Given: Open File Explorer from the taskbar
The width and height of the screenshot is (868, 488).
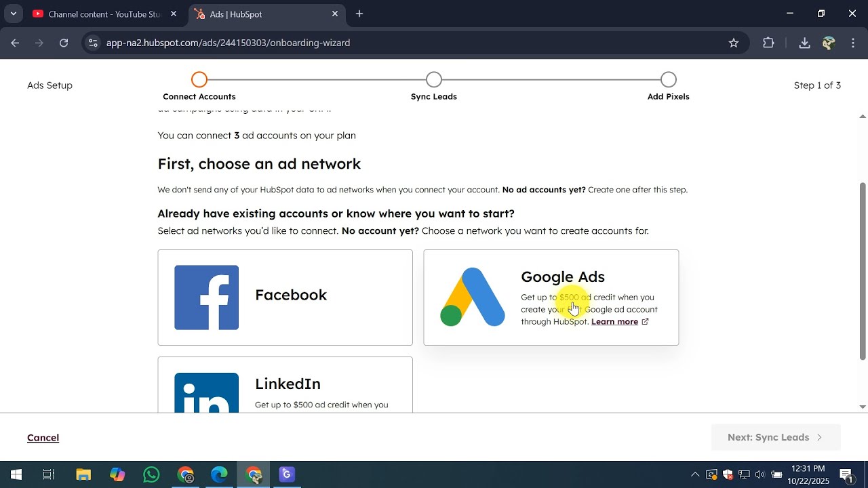Looking at the screenshot, I should pyautogui.click(x=83, y=474).
